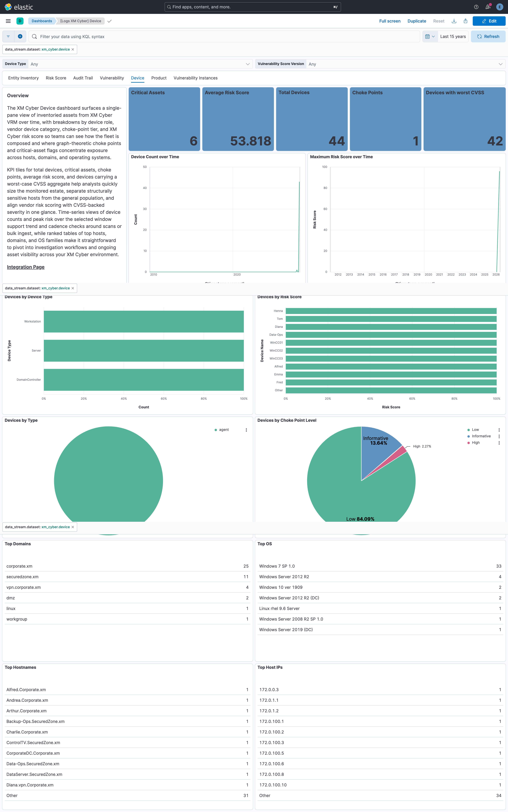The height and width of the screenshot is (812, 508).
Task: Click the dashboard saved checkmark icon
Action: point(110,21)
